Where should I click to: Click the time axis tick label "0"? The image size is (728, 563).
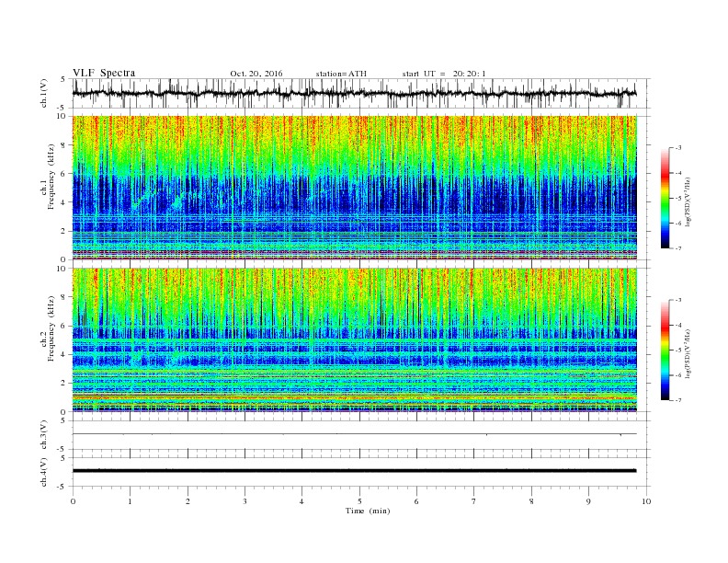(x=73, y=501)
